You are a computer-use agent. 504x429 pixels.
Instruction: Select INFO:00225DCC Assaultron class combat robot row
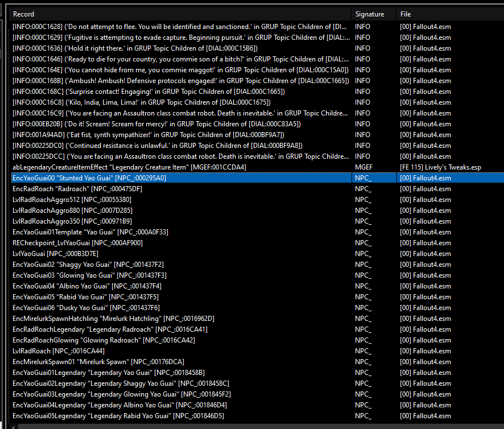tap(257, 156)
